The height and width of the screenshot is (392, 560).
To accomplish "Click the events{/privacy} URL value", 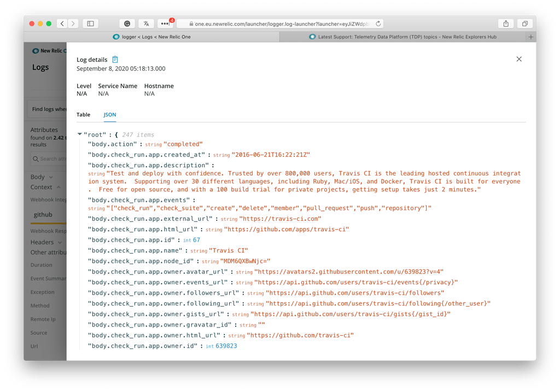I will tap(356, 283).
